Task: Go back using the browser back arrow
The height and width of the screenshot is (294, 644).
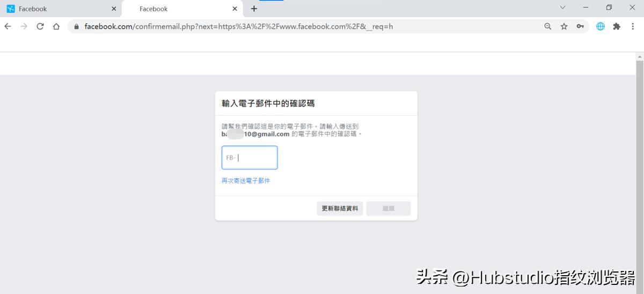Action: pyautogui.click(x=8, y=26)
